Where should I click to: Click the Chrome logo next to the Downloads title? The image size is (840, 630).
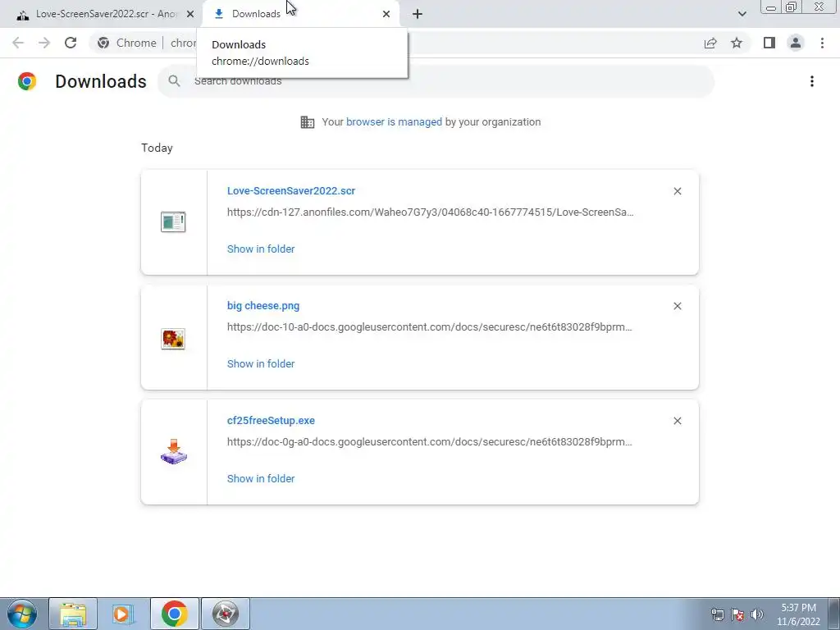click(x=27, y=81)
